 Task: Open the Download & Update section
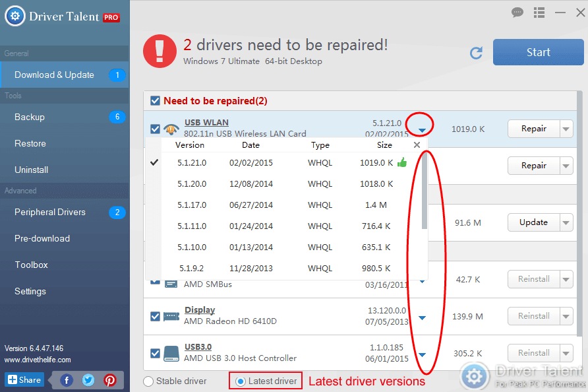pyautogui.click(x=65, y=75)
